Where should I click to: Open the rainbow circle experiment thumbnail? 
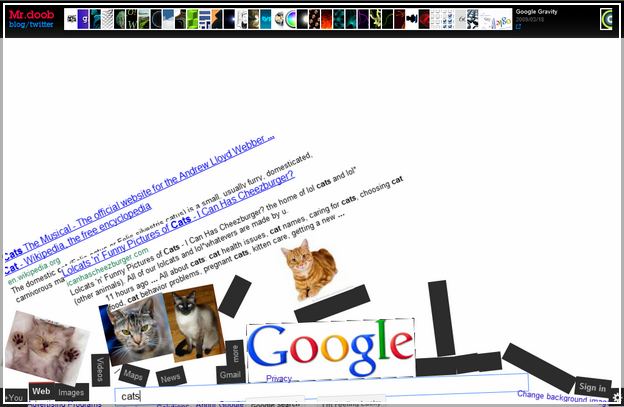click(x=291, y=19)
